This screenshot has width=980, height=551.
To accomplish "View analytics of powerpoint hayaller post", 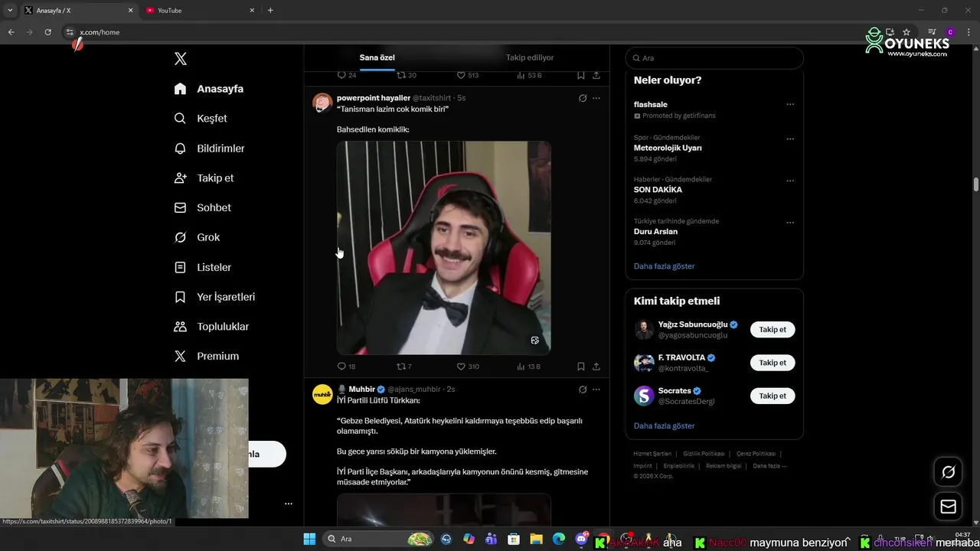I will tap(529, 367).
